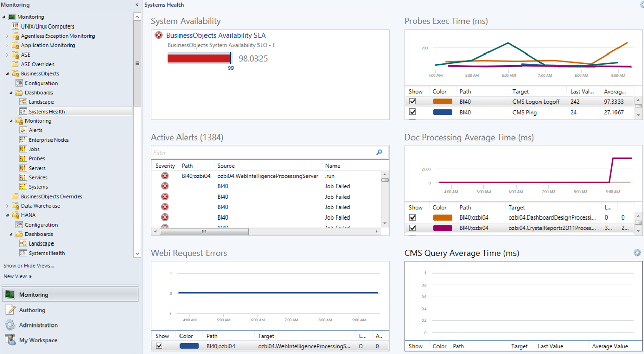The width and height of the screenshot is (644, 354).
Task: Click the BusinessObjects Overrides folder icon
Action: pyautogui.click(x=15, y=196)
